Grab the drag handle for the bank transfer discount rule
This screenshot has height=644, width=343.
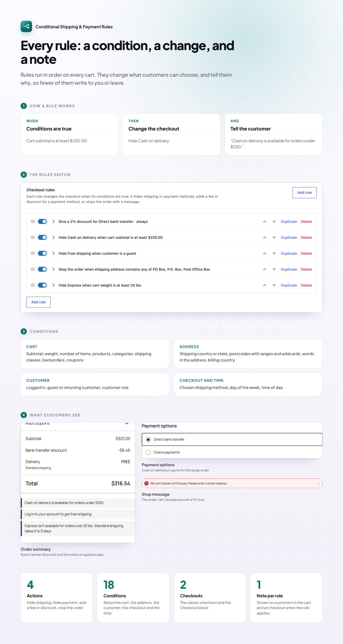(x=33, y=221)
